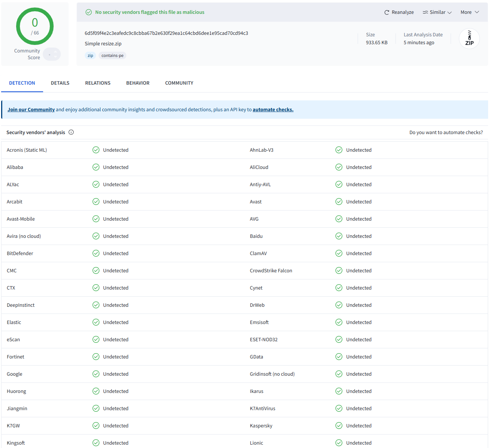The image size is (490, 448).
Task: Click the file hash starting with 6d5f09f4
Action: coord(166,33)
